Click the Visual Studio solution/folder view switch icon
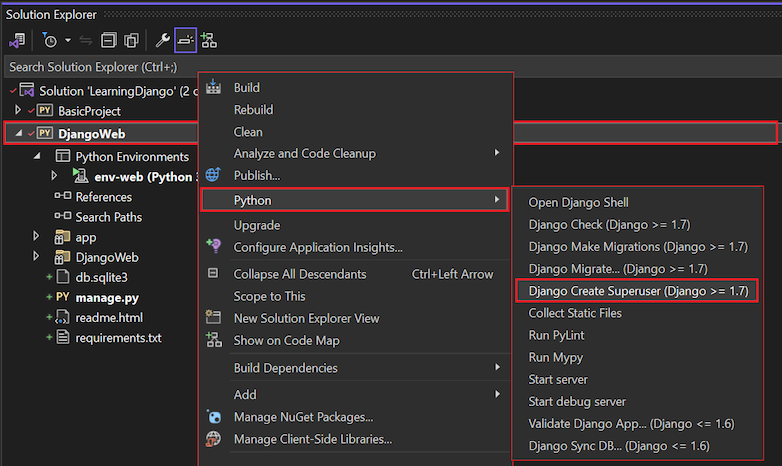This screenshot has height=466, width=782. 17,40
